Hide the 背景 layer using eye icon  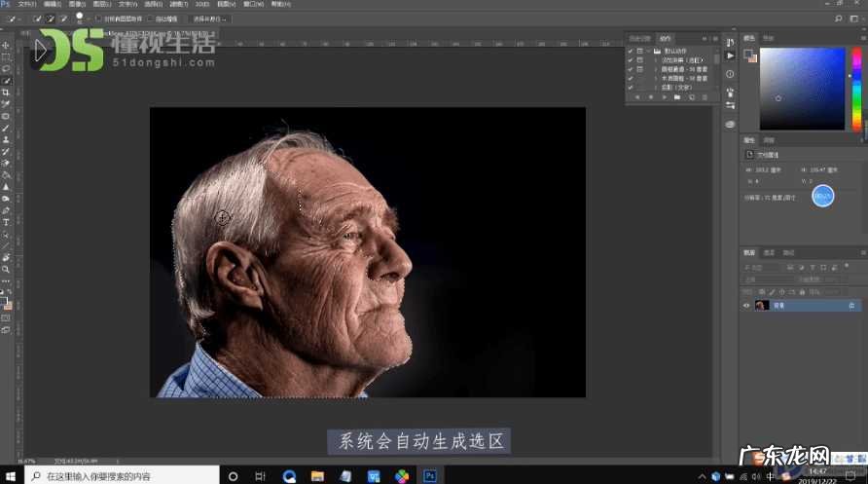pos(747,306)
